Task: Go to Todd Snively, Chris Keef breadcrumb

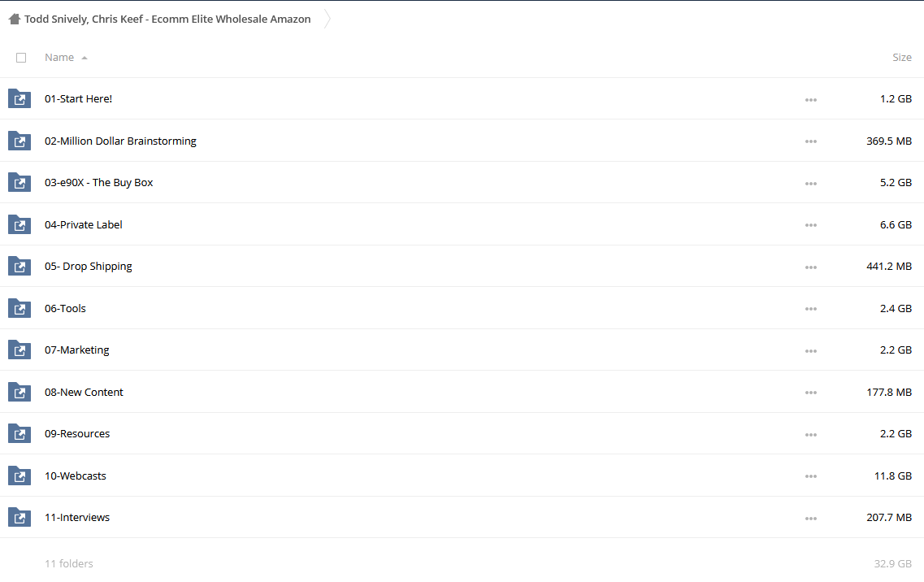Action: click(167, 19)
